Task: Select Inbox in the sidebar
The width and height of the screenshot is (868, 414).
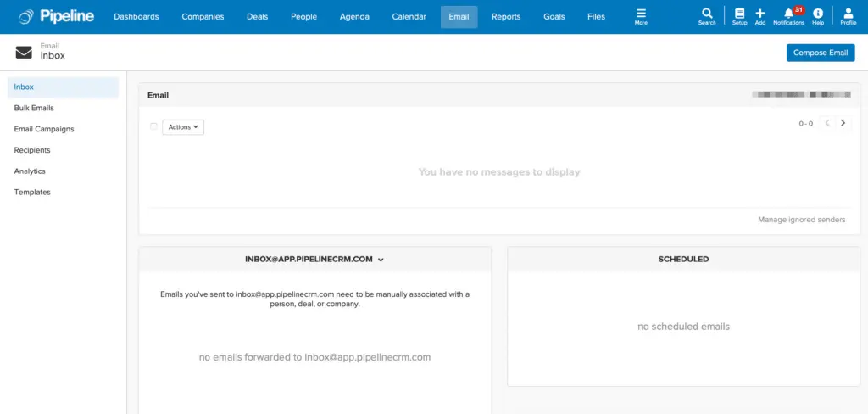Action: [63, 87]
